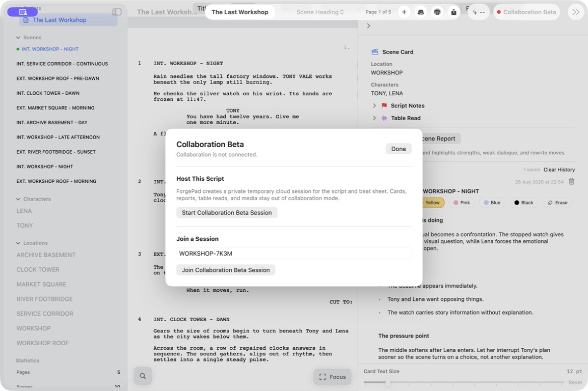Click Clear History link
The width and height of the screenshot is (588, 391).
point(559,170)
